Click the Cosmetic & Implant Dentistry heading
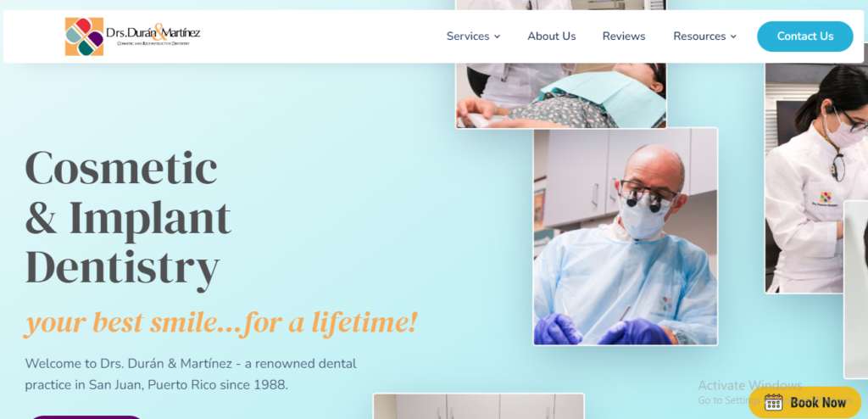Viewport: 868px width, 419px height. [x=129, y=218]
